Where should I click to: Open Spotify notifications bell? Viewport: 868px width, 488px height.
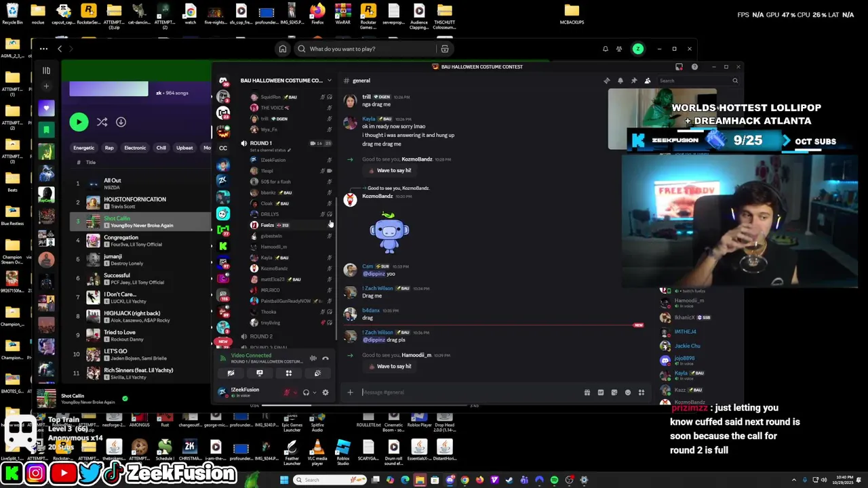click(606, 49)
